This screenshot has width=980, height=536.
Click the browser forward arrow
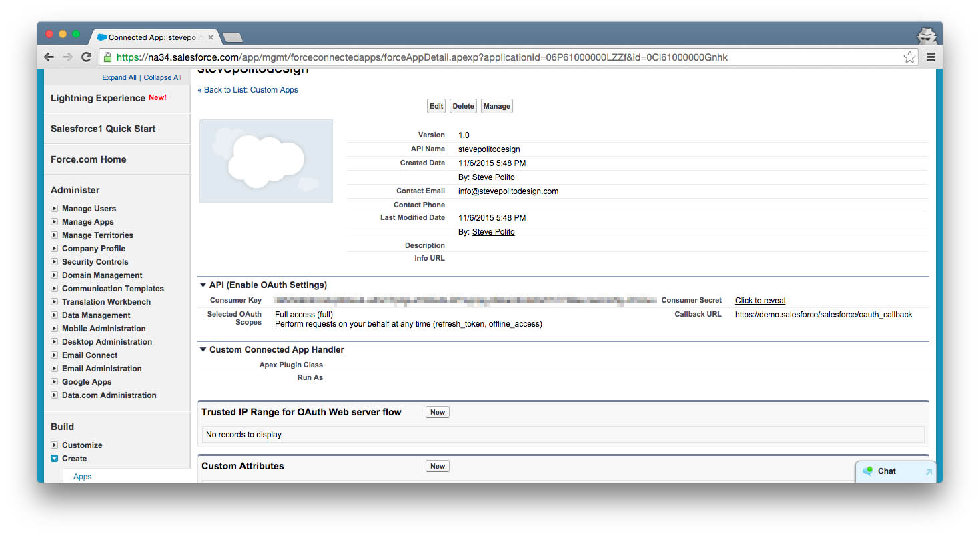coord(67,57)
